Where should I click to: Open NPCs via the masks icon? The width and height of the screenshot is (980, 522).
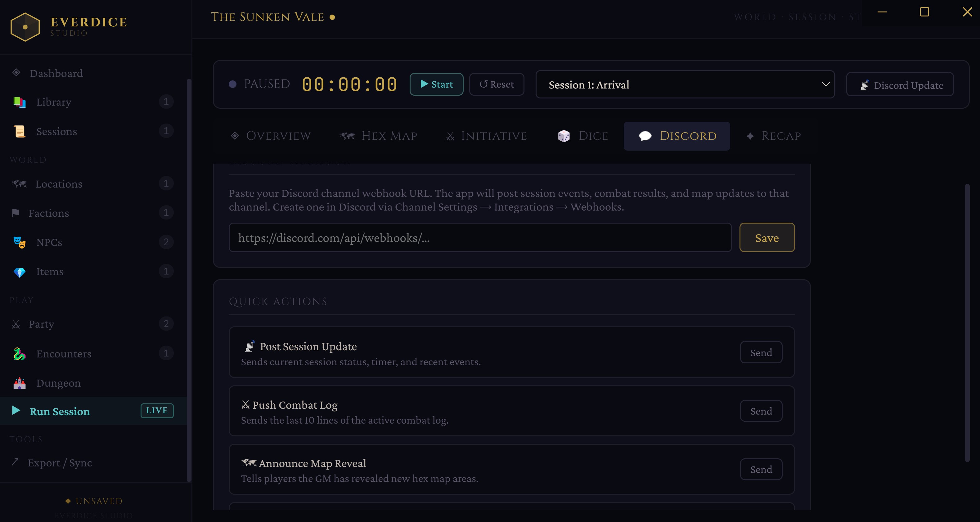coord(20,242)
